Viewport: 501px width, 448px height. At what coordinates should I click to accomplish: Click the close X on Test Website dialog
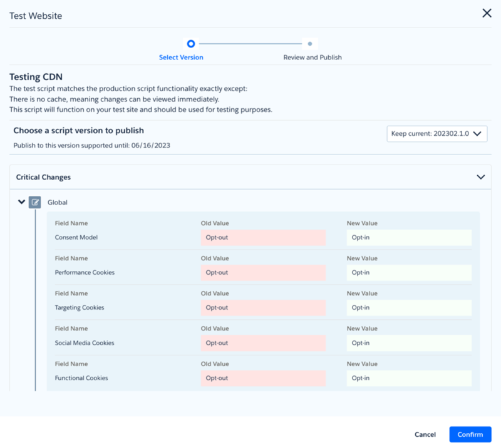487,13
